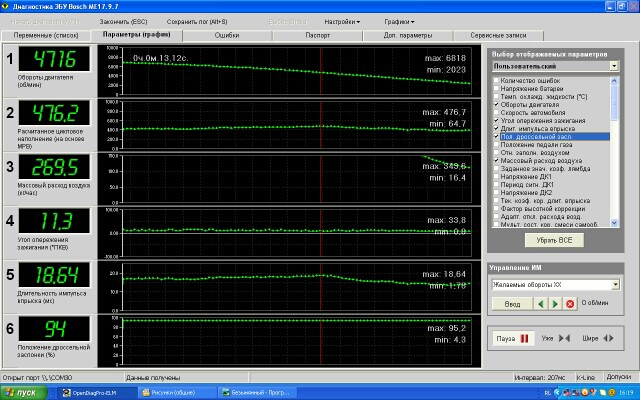
Task: Click the 11,3 ignition advance readout
Action: [54, 221]
